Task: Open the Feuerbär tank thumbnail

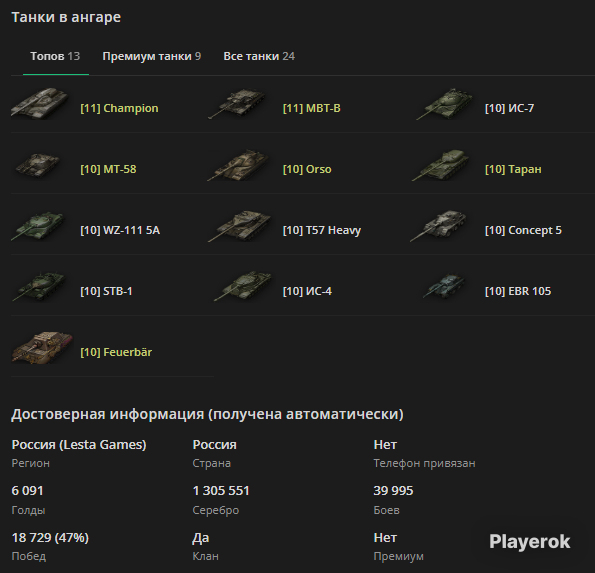Action: click(x=42, y=348)
